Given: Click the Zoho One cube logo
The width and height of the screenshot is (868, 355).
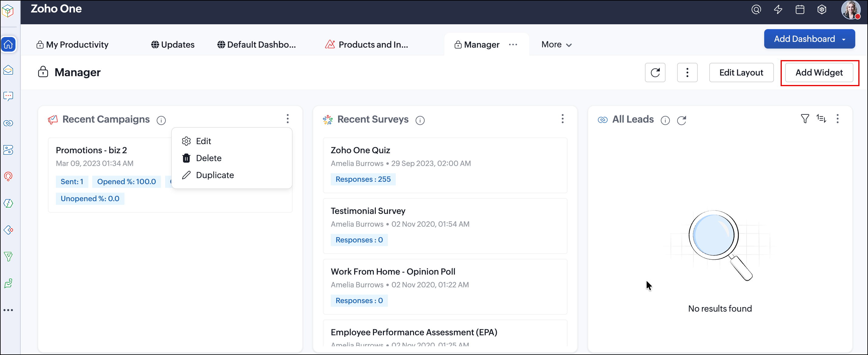Looking at the screenshot, I should (x=8, y=11).
